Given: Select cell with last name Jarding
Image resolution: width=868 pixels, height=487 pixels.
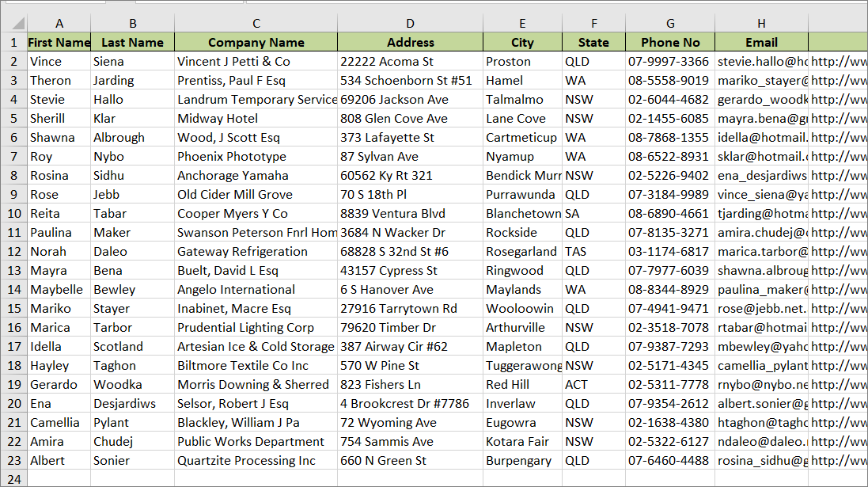Looking at the screenshot, I should pos(132,80).
